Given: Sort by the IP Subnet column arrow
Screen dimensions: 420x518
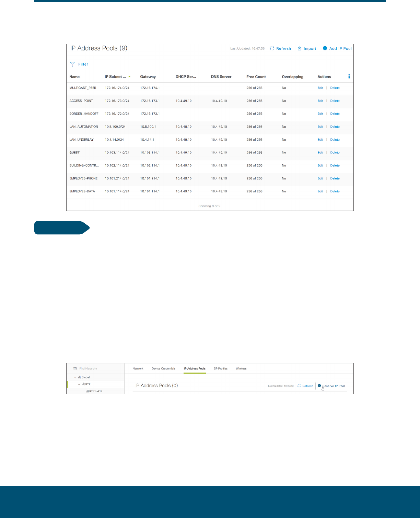Looking at the screenshot, I should (129, 77).
